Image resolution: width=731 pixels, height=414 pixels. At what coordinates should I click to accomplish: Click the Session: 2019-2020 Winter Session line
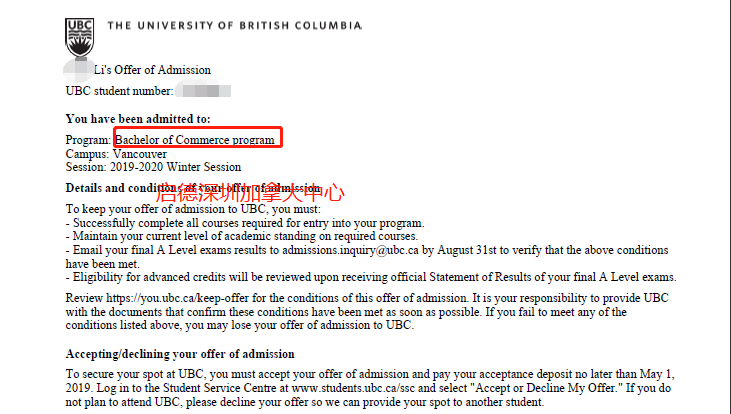click(x=153, y=167)
